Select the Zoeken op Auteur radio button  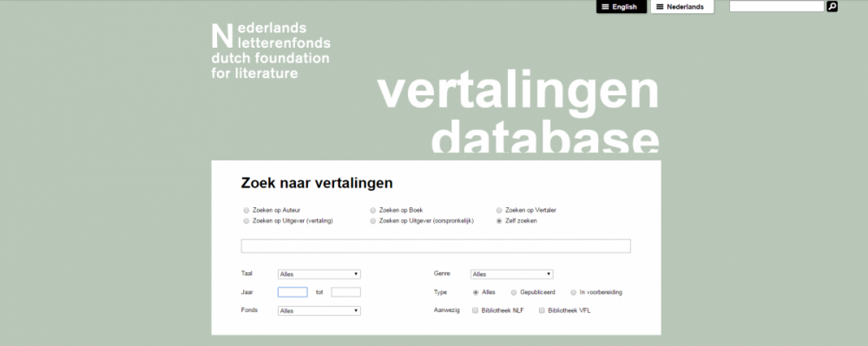[247, 211]
